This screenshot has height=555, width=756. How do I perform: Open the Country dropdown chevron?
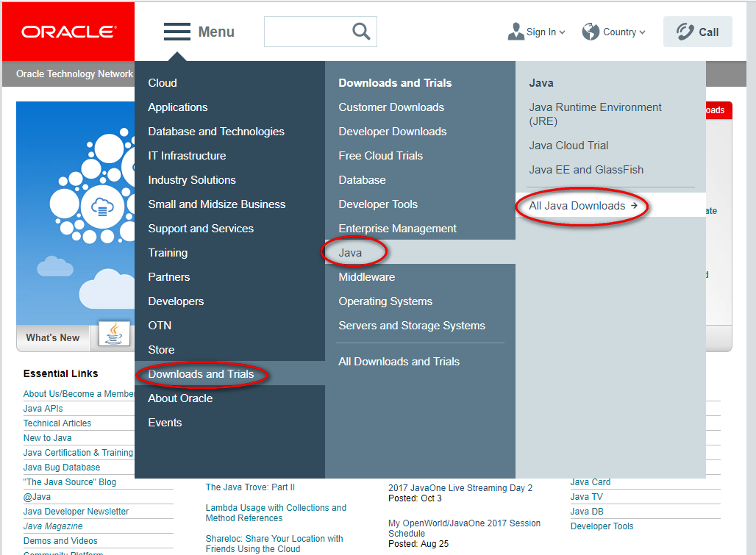click(642, 32)
